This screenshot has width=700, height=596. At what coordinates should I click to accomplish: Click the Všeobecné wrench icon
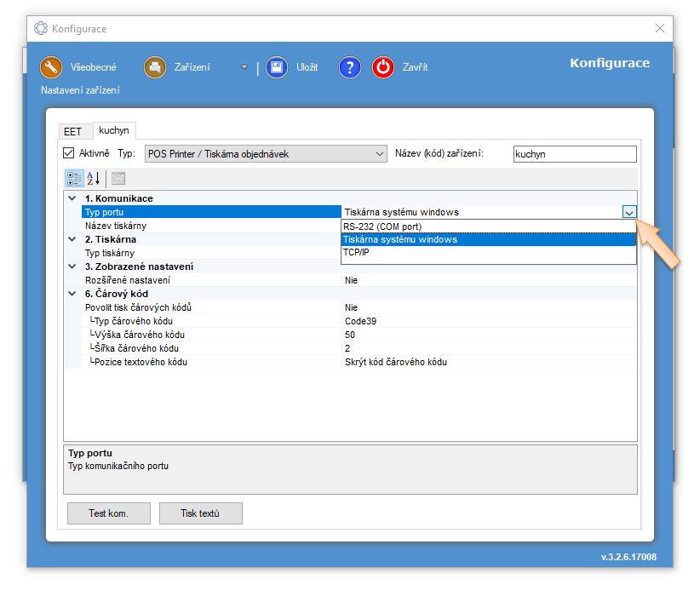52,67
